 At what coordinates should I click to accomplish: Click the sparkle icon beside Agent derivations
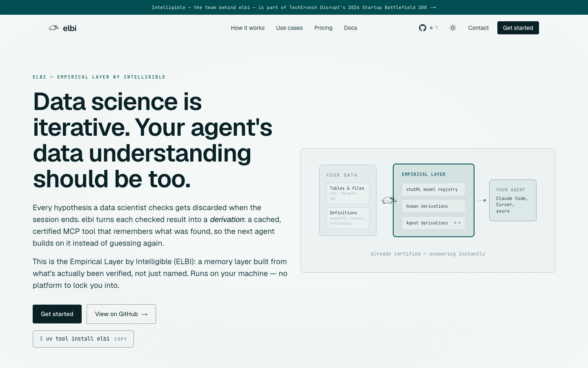tap(457, 223)
